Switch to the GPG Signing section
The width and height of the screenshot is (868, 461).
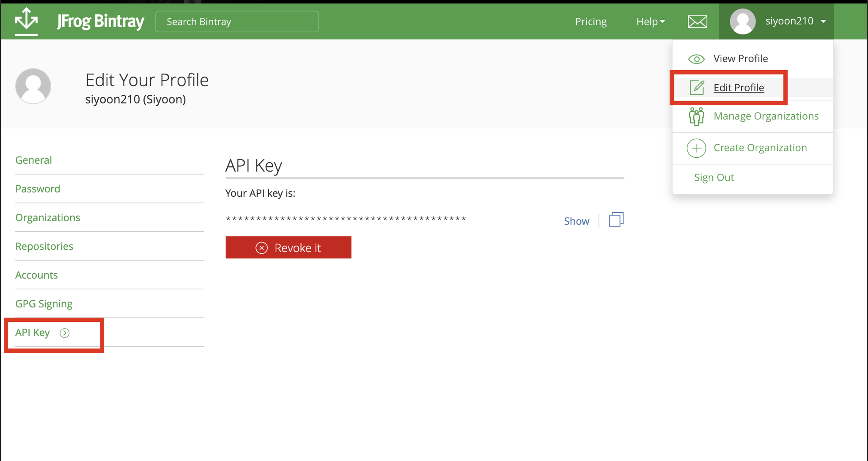pyautogui.click(x=44, y=304)
